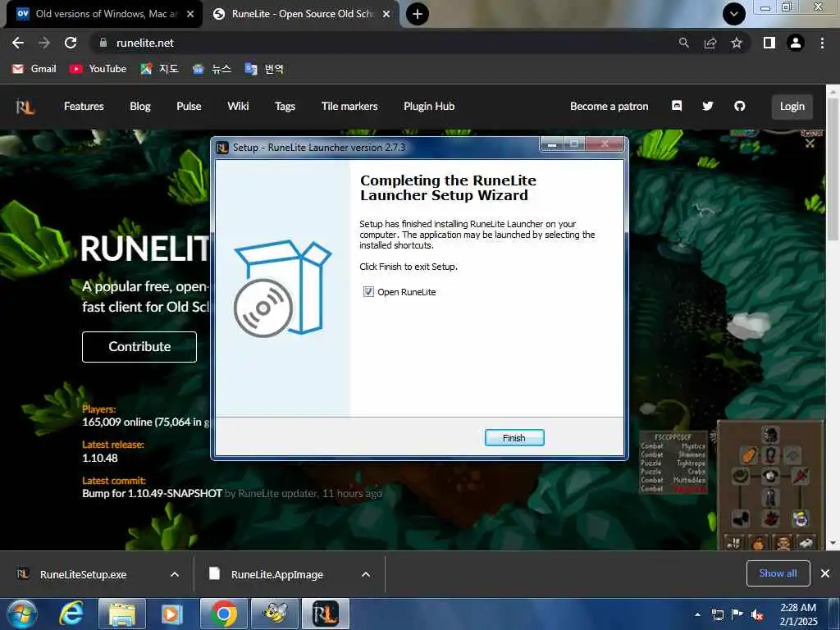
Task: Close the RuneLite browser tab
Action: [386, 14]
